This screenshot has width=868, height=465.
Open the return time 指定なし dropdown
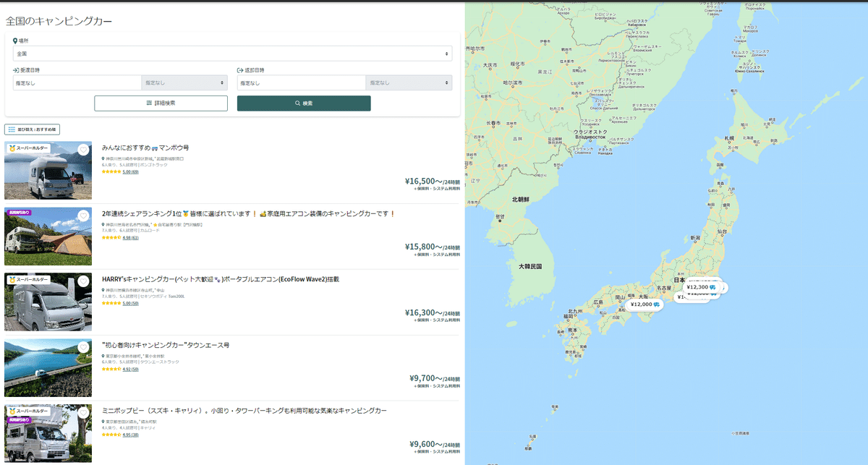coord(409,82)
